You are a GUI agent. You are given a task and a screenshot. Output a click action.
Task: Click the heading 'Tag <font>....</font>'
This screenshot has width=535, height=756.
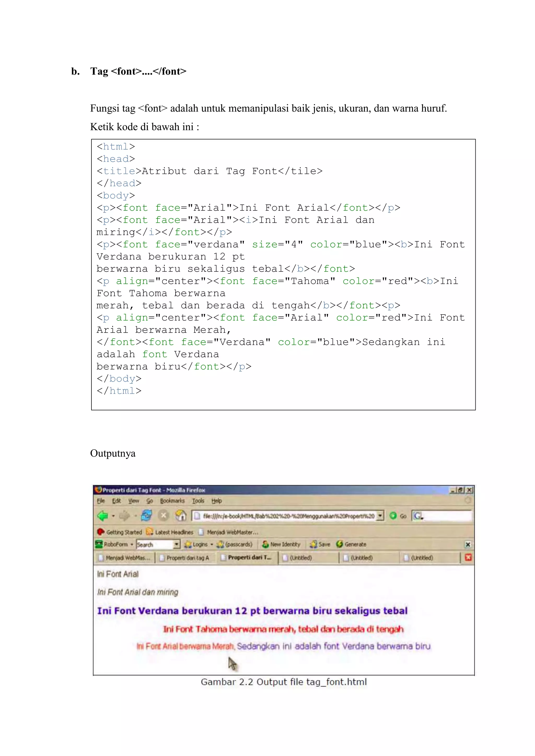(x=138, y=71)
